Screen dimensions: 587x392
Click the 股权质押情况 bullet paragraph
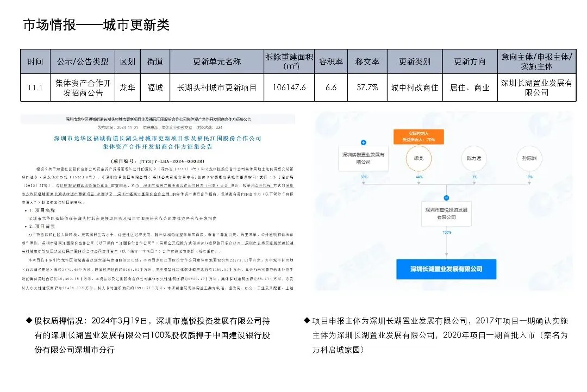[x=148, y=335]
